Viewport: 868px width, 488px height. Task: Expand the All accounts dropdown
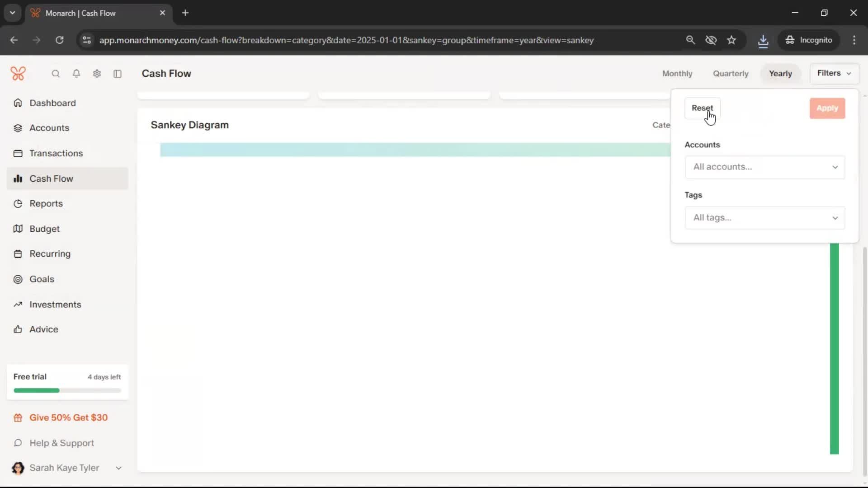click(764, 167)
